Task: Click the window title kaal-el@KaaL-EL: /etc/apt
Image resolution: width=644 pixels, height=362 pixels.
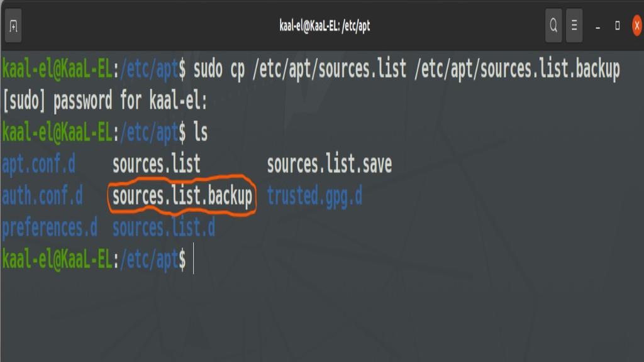Action: click(325, 26)
